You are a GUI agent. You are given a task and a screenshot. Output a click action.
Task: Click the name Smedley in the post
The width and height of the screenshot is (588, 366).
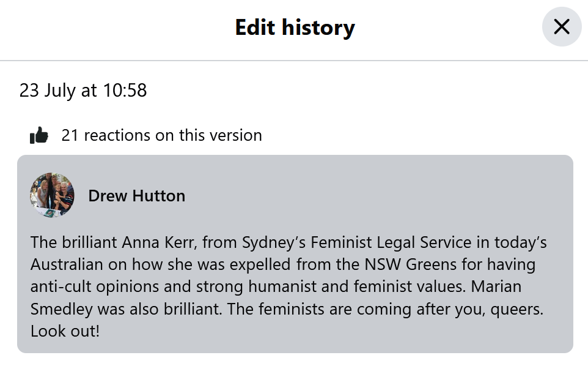click(x=62, y=309)
